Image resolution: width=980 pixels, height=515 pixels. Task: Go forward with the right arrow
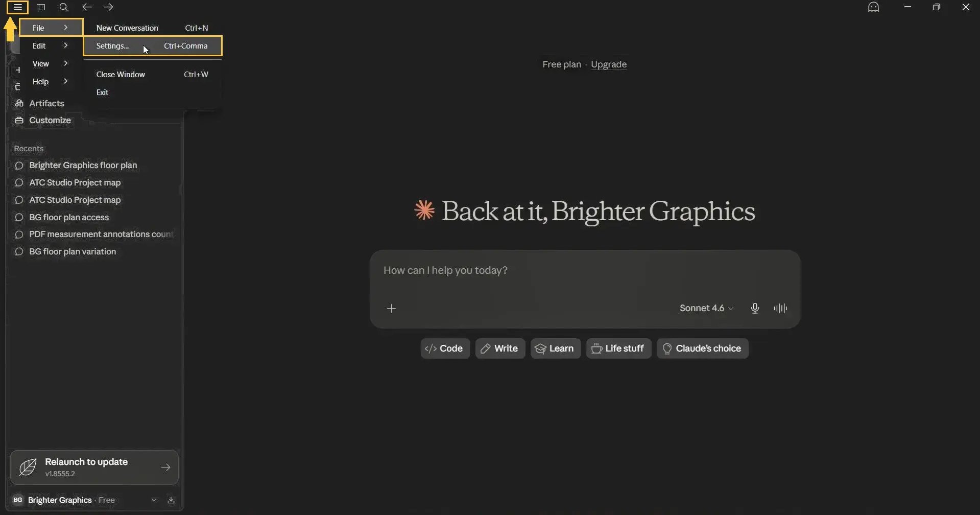click(108, 7)
